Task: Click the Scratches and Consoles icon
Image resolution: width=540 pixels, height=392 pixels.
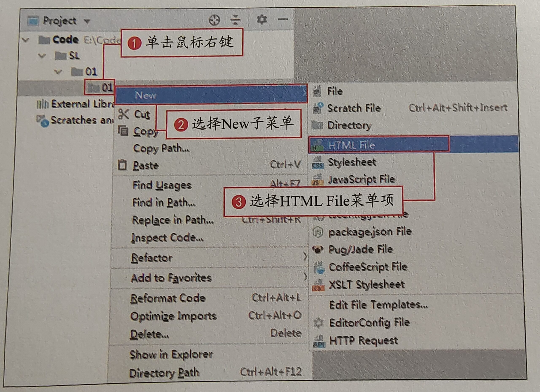Action: pos(43,121)
